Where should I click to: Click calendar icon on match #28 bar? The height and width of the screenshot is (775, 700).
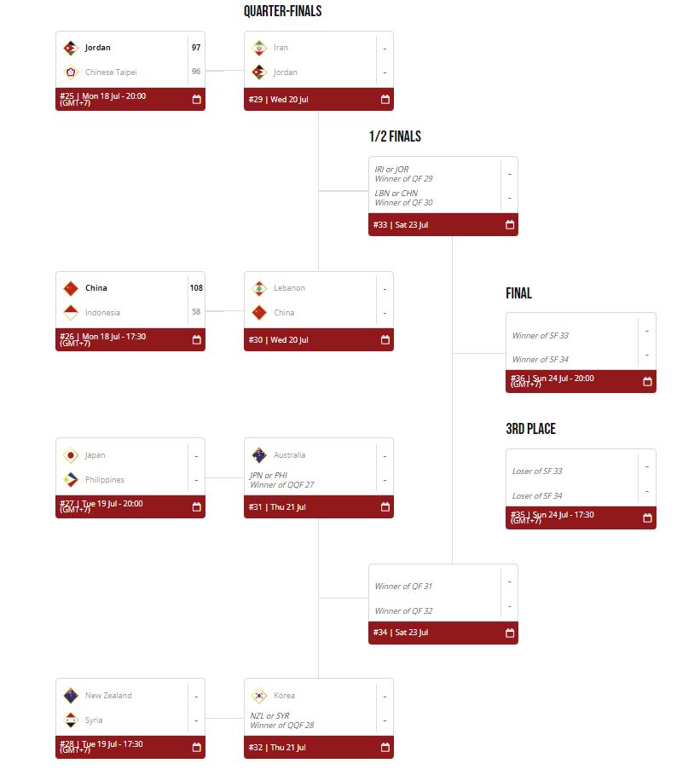(x=196, y=747)
